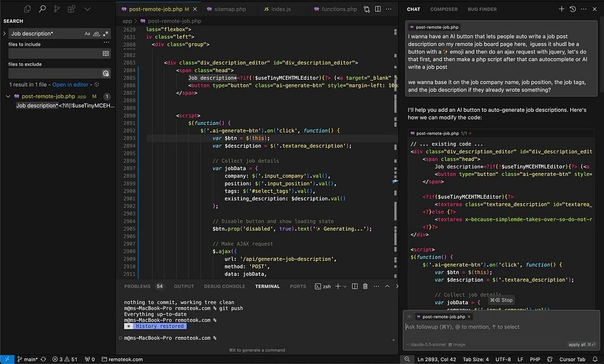Collapse post-remote-job.php search result group
The height and width of the screenshot is (364, 604).
pos(8,97)
